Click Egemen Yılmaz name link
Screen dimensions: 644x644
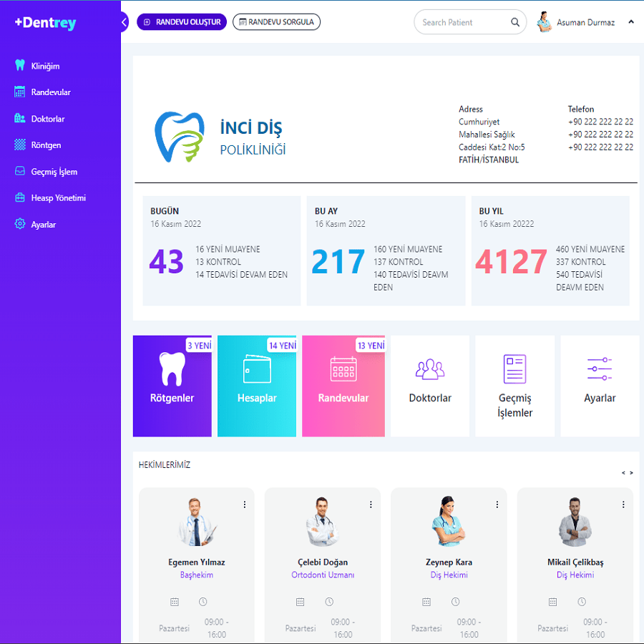tap(196, 562)
